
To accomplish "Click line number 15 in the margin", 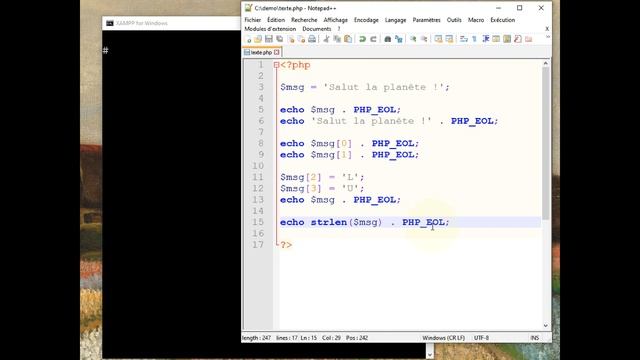I will click(258, 222).
